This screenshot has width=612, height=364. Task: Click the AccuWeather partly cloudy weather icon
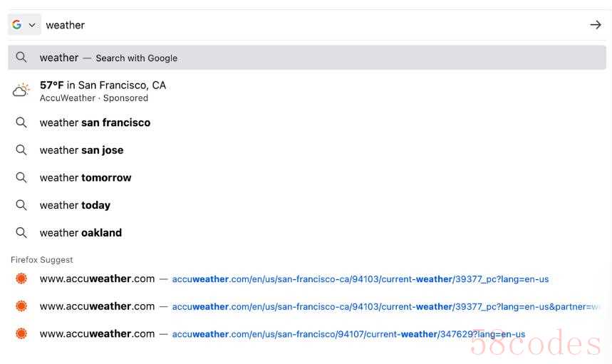point(21,90)
